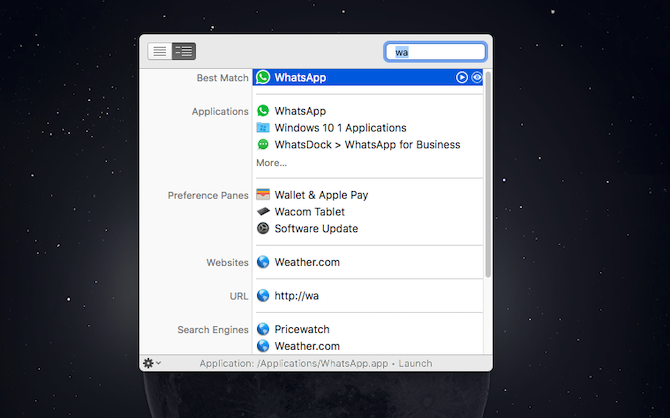Viewport: 670px width, 418px height.
Task: Select 'Wallet & Apple Pay' preference pane
Action: 321,195
